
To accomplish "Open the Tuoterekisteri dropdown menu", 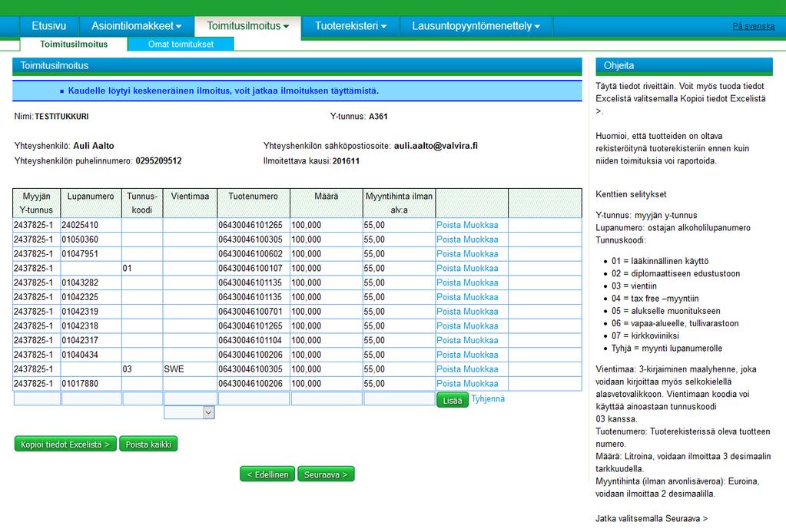I will point(350,26).
